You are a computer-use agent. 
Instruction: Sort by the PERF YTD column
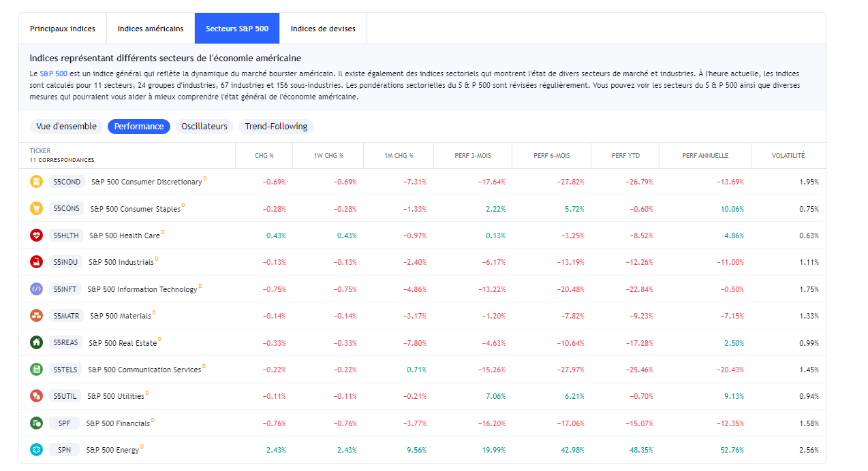(x=625, y=156)
